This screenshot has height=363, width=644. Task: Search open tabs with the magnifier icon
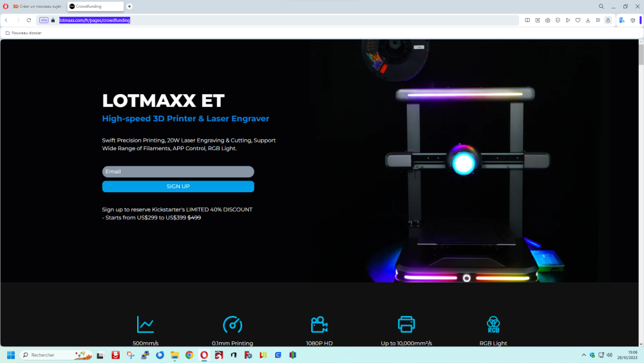[601, 6]
